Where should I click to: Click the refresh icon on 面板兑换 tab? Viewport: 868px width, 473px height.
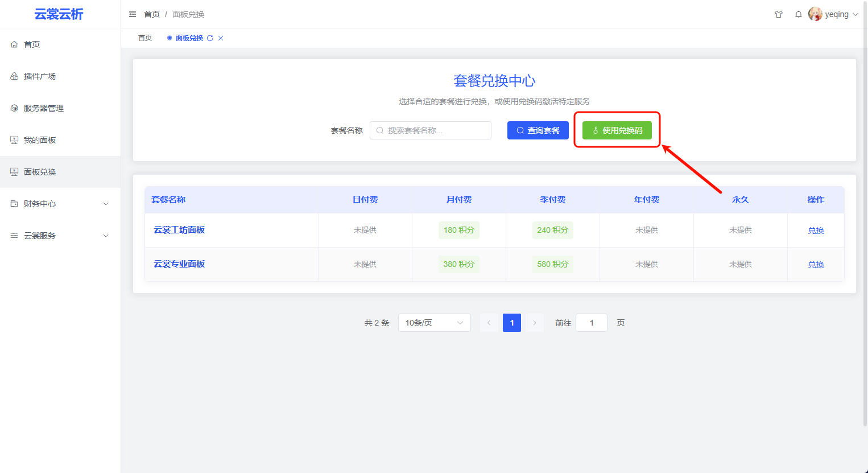pos(210,38)
